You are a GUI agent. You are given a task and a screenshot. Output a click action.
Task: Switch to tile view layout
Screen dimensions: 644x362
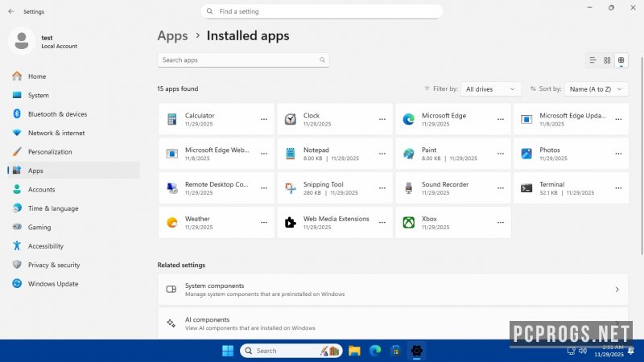(x=621, y=60)
